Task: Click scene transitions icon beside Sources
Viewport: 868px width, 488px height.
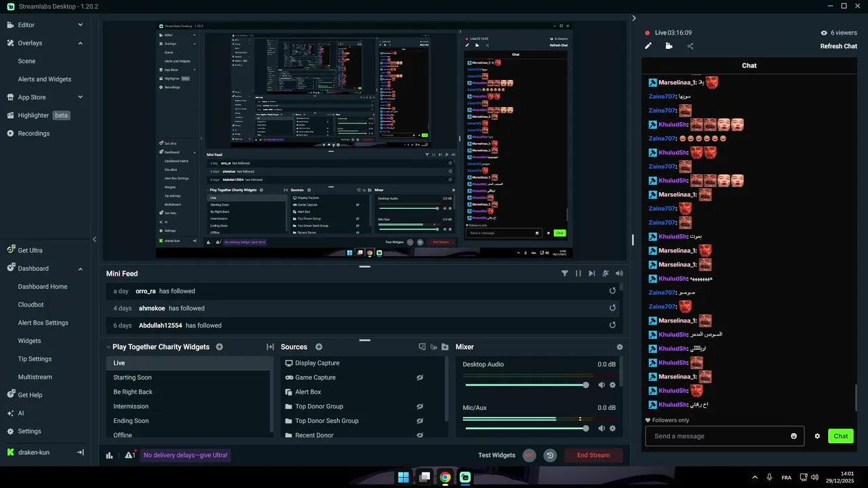Action: (270, 347)
